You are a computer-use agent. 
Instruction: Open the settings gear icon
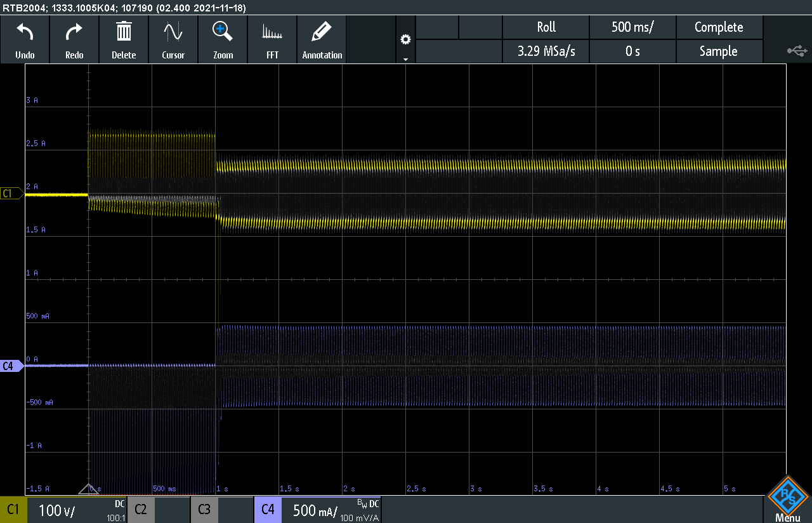point(405,38)
